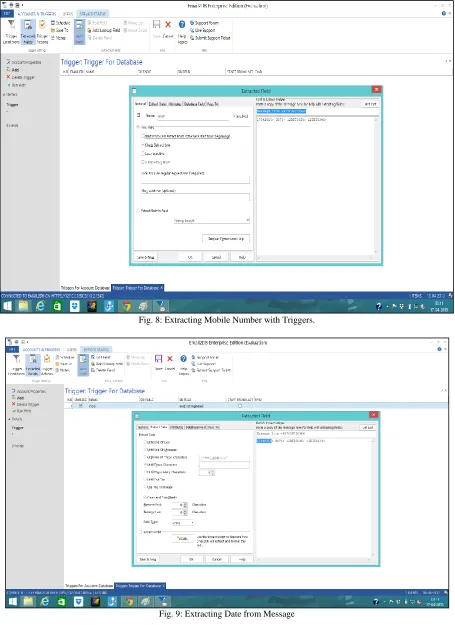The image size is (455, 628).
Task: Click Regular Expressions Help button in Fig. 8 dialog
Action: pos(226,239)
